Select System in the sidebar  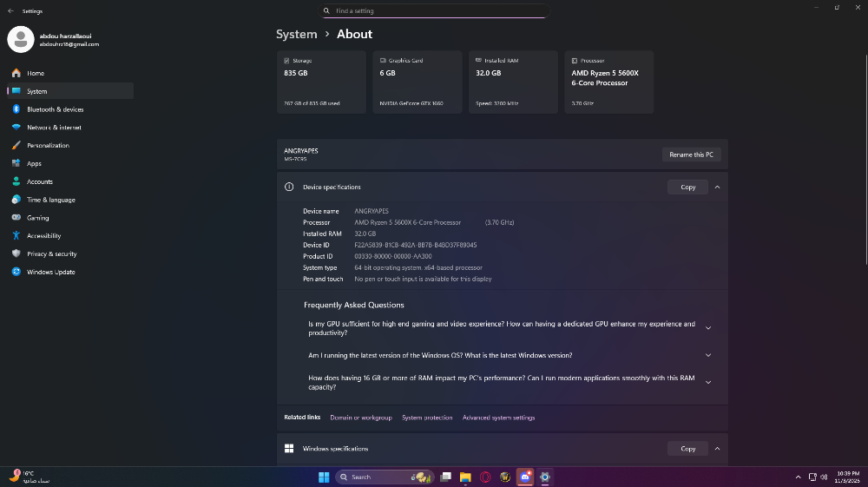[x=70, y=91]
